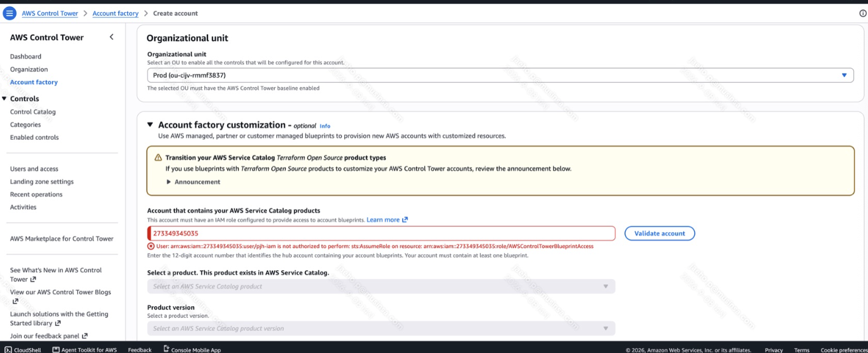The width and height of the screenshot is (868, 353).
Task: Click the info circle icon at top right
Action: 863,13
